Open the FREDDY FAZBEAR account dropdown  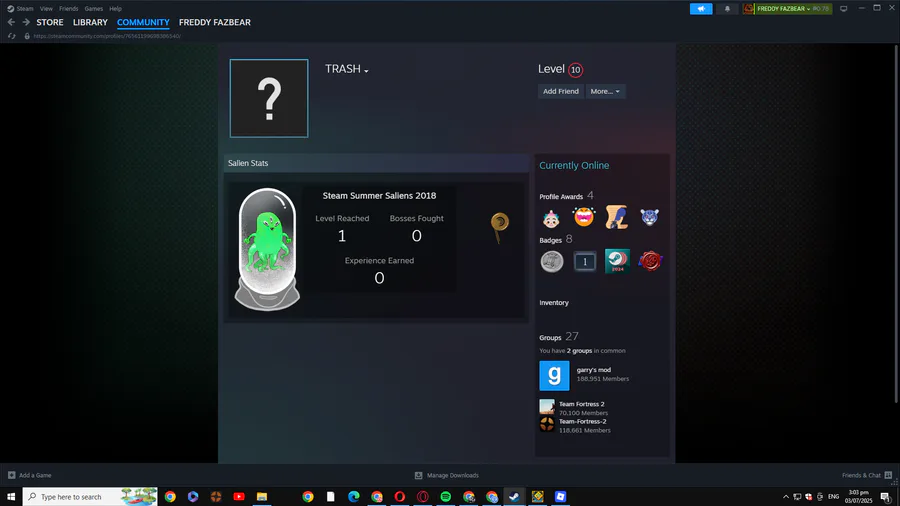coord(787,9)
